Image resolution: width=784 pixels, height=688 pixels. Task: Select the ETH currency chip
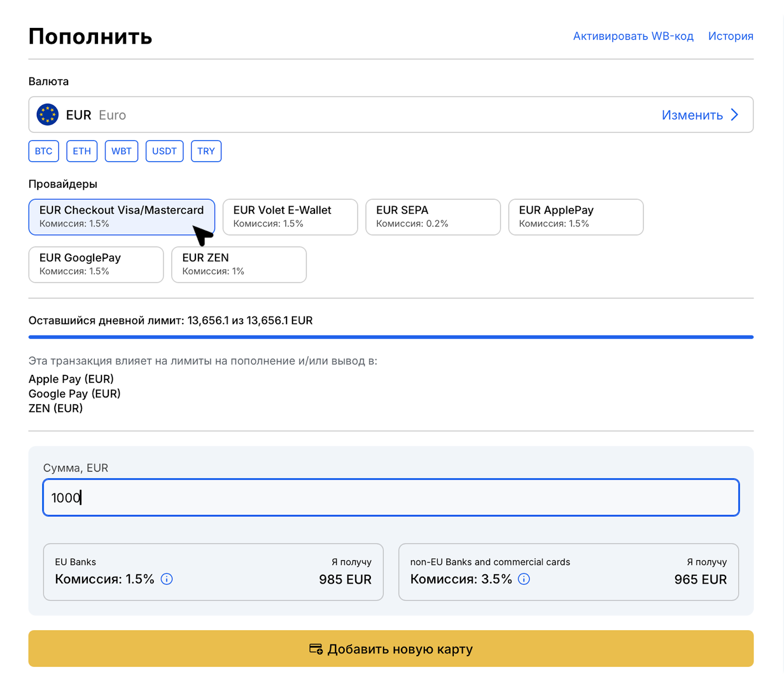tap(82, 151)
